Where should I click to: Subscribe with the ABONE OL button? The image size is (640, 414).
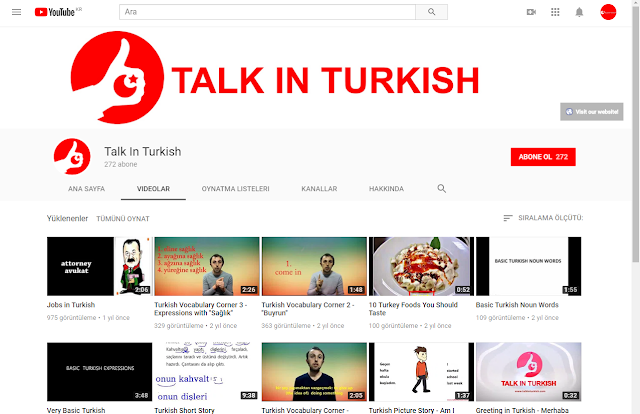[x=543, y=157]
